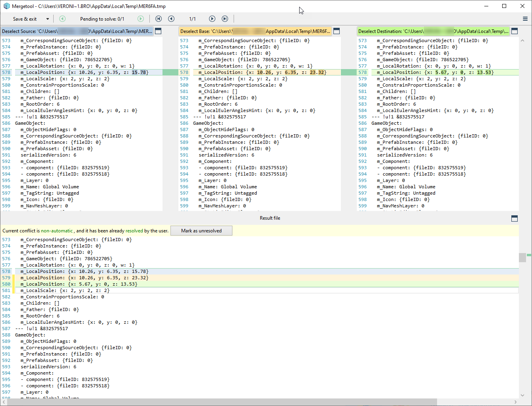Open the hamburger options menu
532x406 pixels.
pyautogui.click(x=525, y=19)
